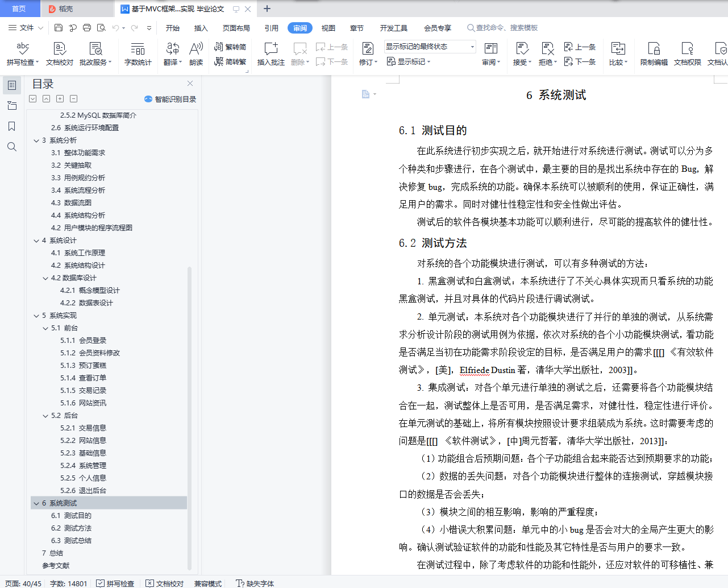Open document proofreading (文档校对)
Viewport: 728px width, 588px height.
coord(60,54)
